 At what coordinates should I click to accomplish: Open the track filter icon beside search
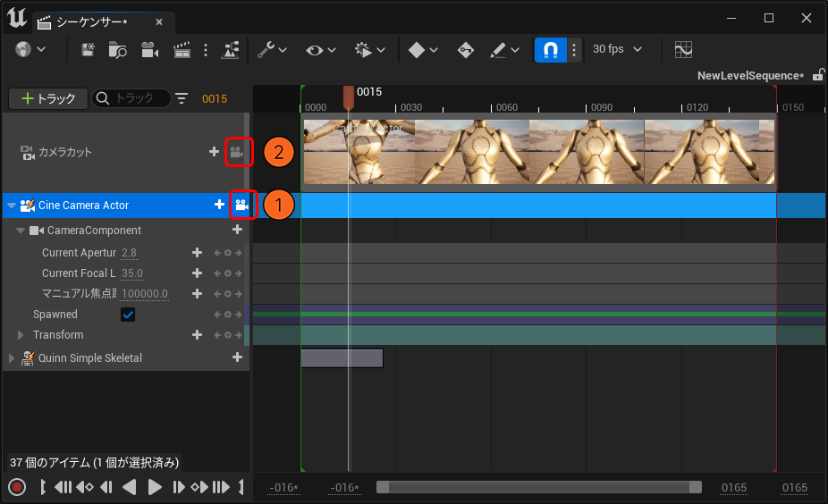click(x=182, y=98)
